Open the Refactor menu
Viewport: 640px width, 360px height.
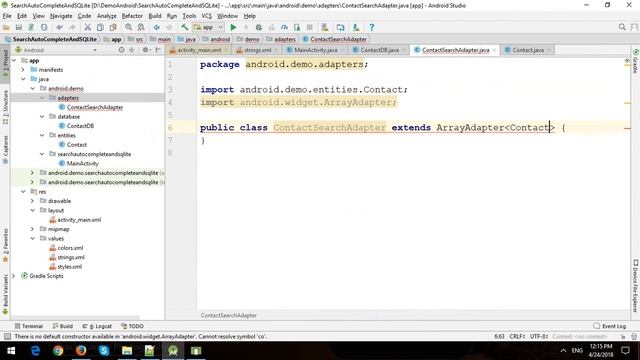pyautogui.click(x=132, y=16)
